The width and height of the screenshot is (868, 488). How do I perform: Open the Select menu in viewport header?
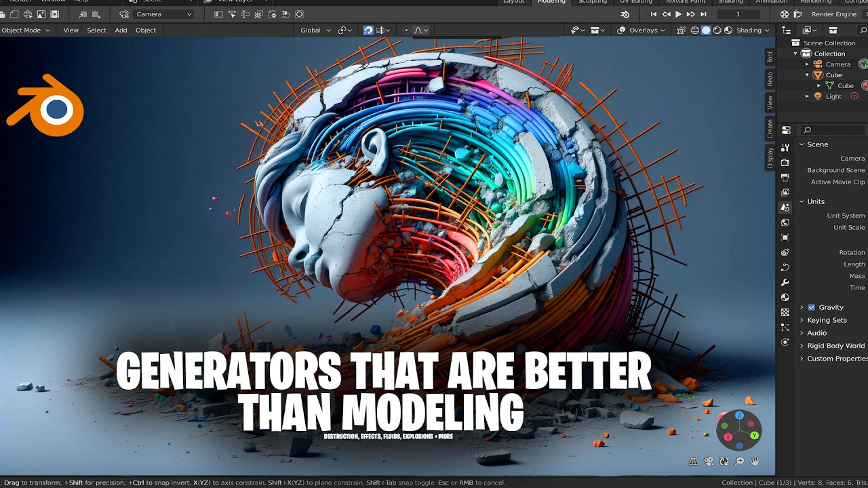96,30
